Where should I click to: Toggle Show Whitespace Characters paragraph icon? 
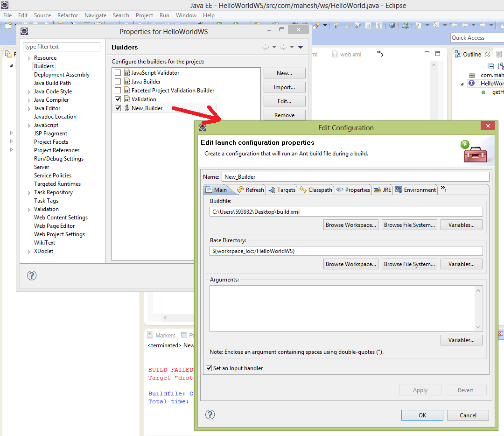point(379,25)
